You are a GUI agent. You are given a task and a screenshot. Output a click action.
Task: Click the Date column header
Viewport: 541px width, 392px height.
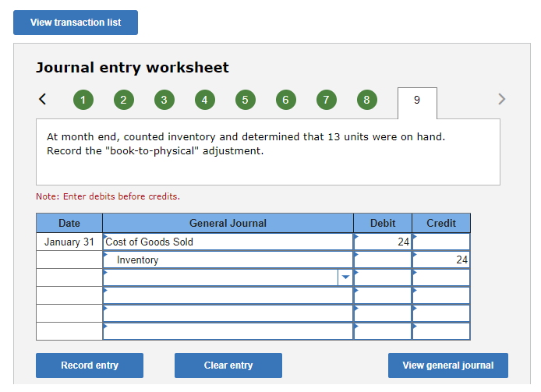pos(69,223)
